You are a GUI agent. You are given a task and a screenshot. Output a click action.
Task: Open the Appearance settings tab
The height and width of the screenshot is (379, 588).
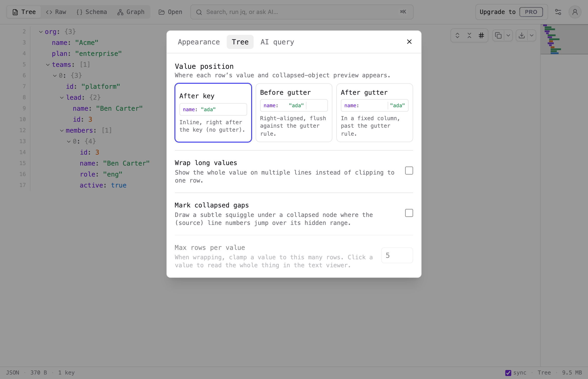tap(199, 42)
